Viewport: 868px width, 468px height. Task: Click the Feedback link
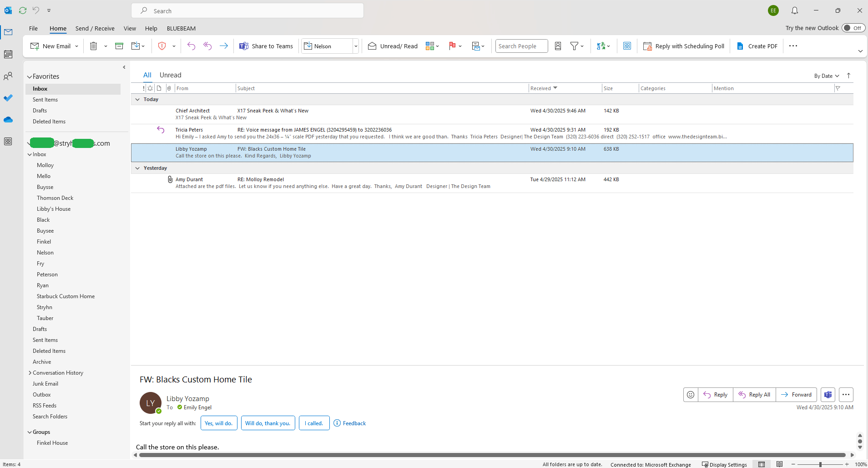[350, 423]
